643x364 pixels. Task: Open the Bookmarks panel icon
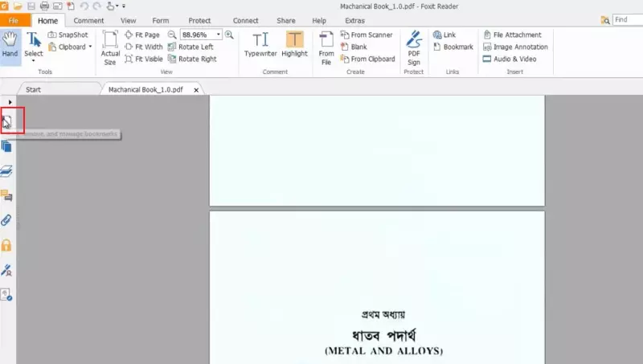tap(6, 122)
